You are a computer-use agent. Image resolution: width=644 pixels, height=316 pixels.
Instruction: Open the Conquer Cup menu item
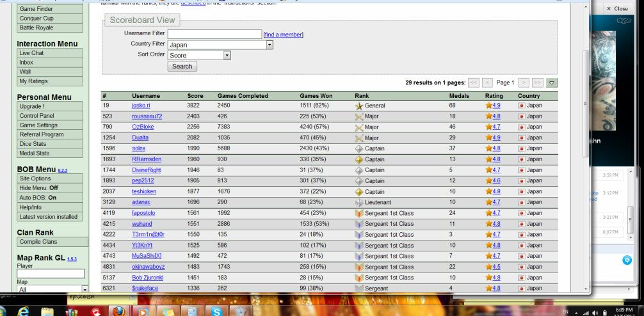click(50, 18)
